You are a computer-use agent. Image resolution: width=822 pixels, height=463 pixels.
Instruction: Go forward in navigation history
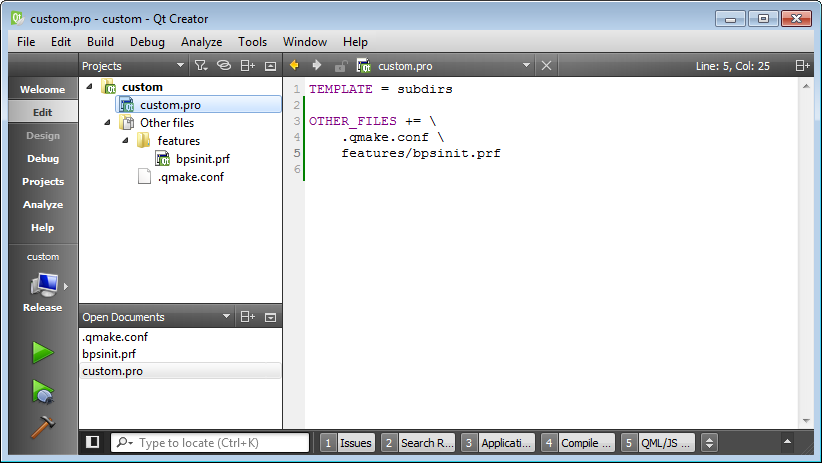pos(317,66)
